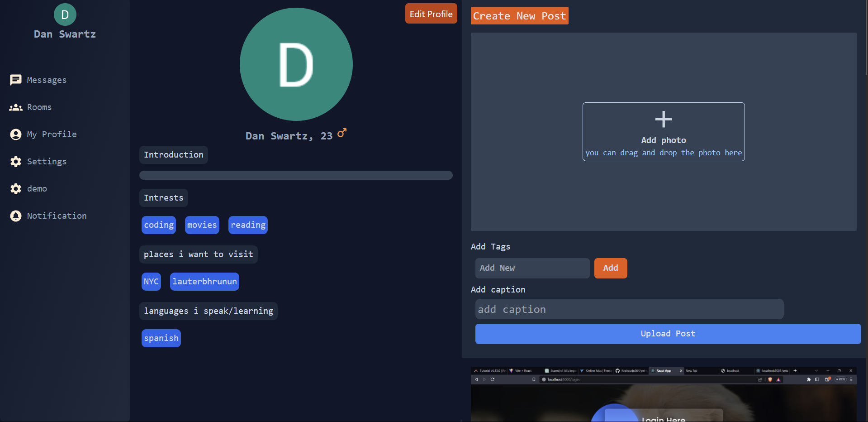Click the male gender symbol beside age
The width and height of the screenshot is (868, 422).
click(x=342, y=133)
